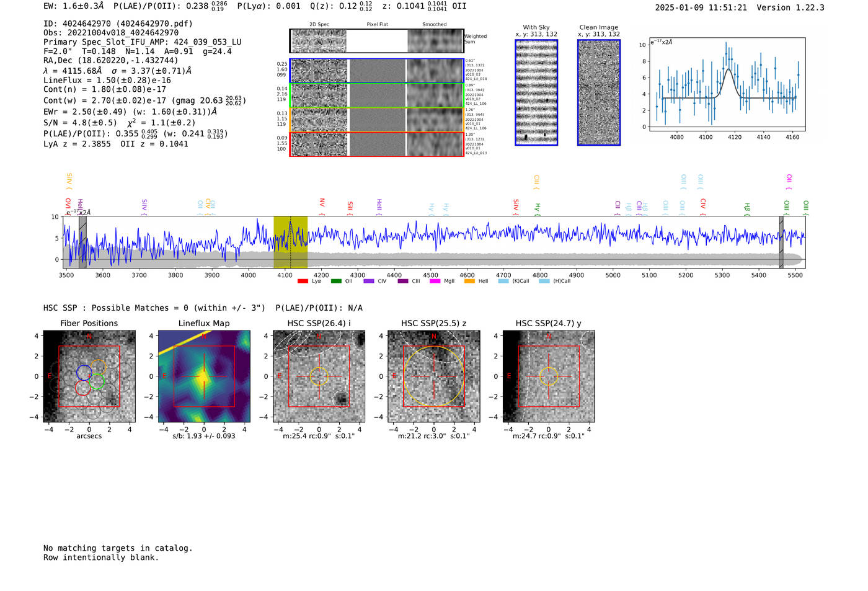Image resolution: width=868 pixels, height=591 pixels.
Task: Click the EW: 1.6±0.3Å header value
Action: point(74,6)
